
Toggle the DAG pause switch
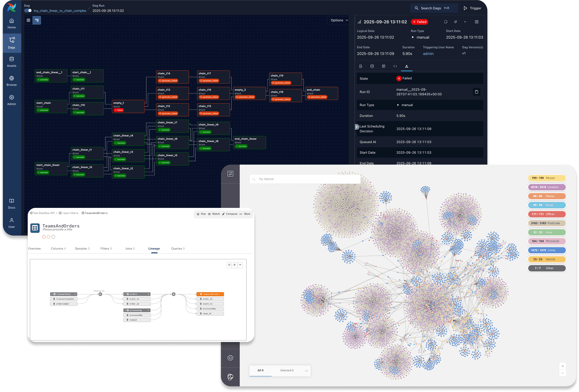coord(28,11)
